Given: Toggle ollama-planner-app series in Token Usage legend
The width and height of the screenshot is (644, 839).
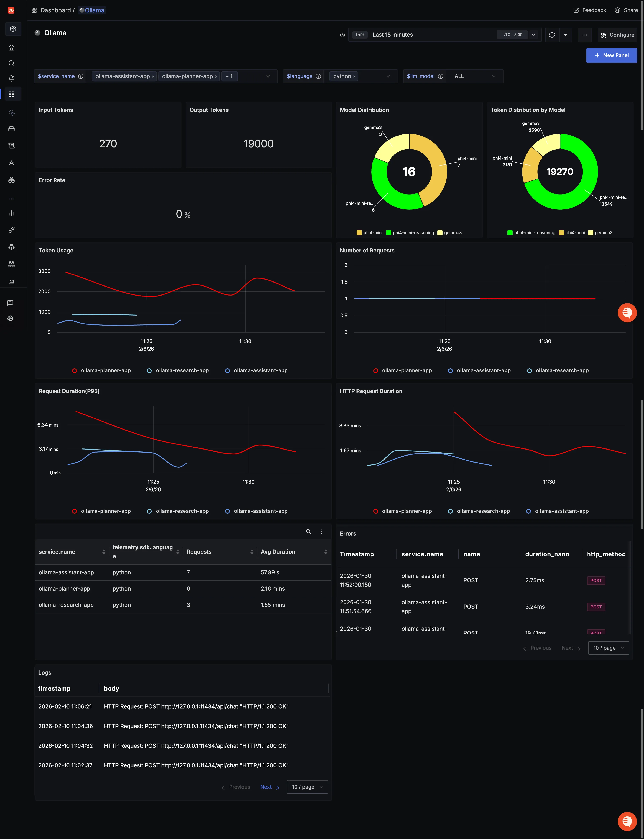Looking at the screenshot, I should coord(102,370).
